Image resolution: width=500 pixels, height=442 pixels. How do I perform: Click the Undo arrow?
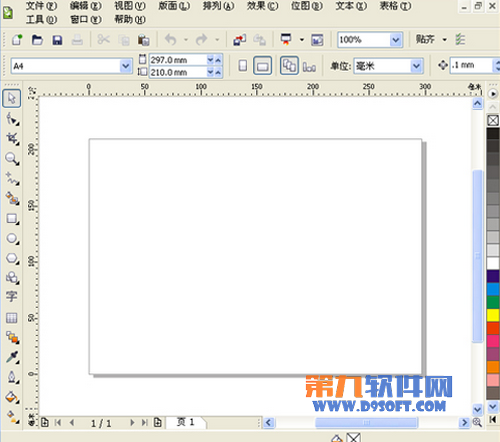(171, 40)
